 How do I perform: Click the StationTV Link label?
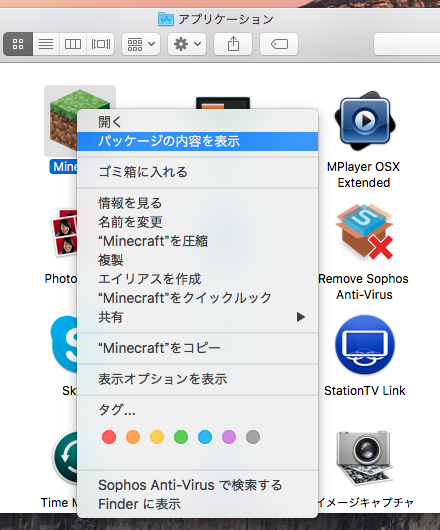point(365,391)
